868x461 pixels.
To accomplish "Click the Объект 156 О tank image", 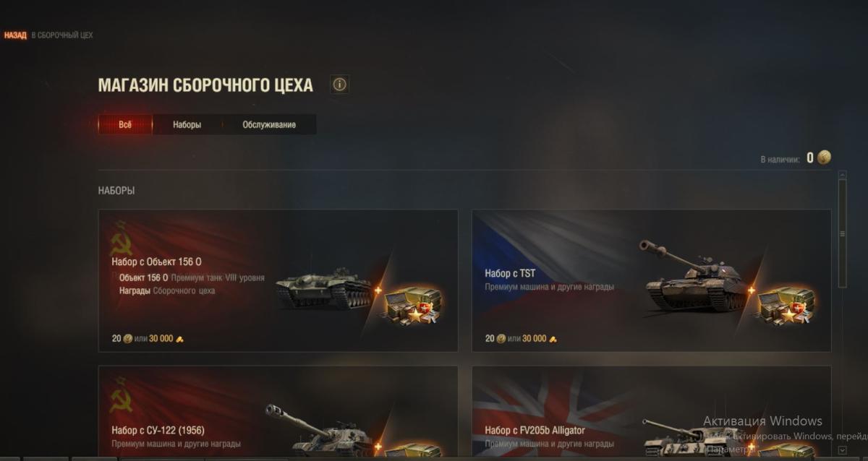I will coord(324,288).
